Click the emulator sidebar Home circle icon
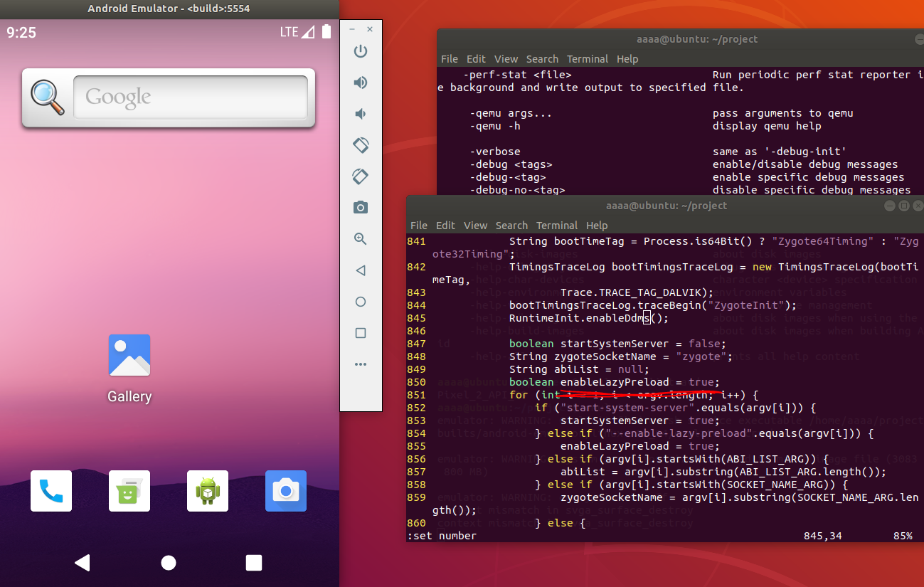 coord(361,302)
